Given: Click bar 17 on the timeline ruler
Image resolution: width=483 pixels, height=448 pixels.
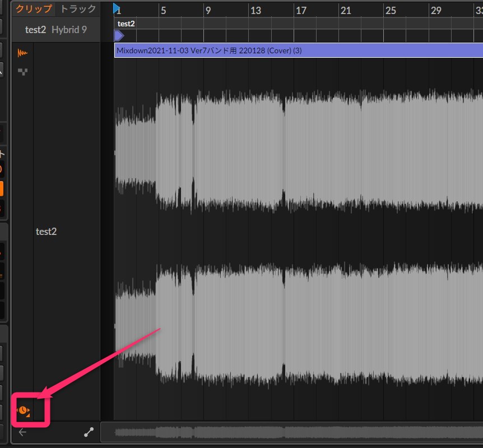Looking at the screenshot, I should tap(301, 10).
